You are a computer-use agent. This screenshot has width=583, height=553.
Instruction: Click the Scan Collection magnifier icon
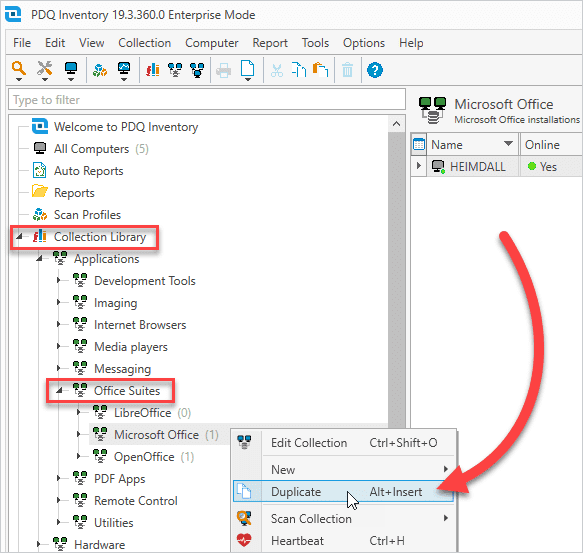pyautogui.click(x=244, y=518)
